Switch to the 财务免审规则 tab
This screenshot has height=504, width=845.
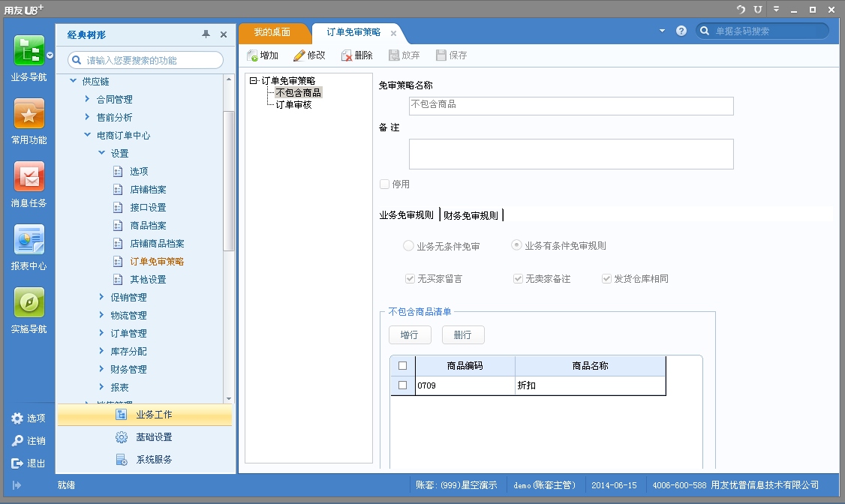[x=471, y=215]
